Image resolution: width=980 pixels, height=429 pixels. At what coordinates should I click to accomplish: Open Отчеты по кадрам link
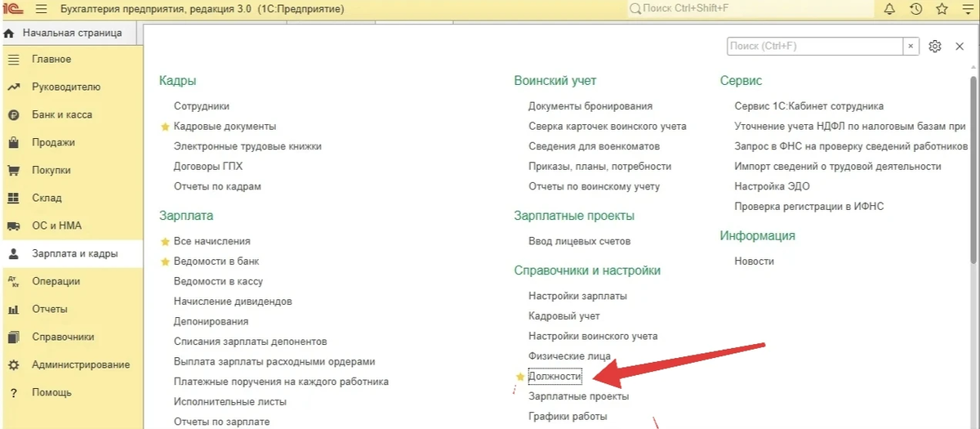coord(217,186)
